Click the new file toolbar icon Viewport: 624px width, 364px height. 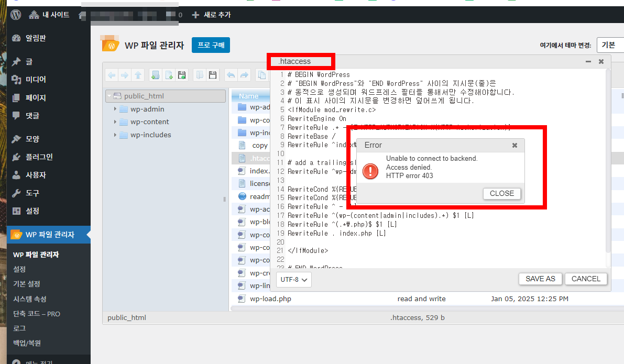[x=169, y=75]
